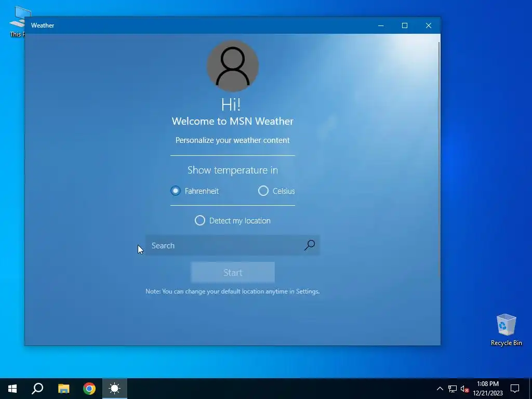Click the Weather window title text
This screenshot has width=532, height=399.
43,25
